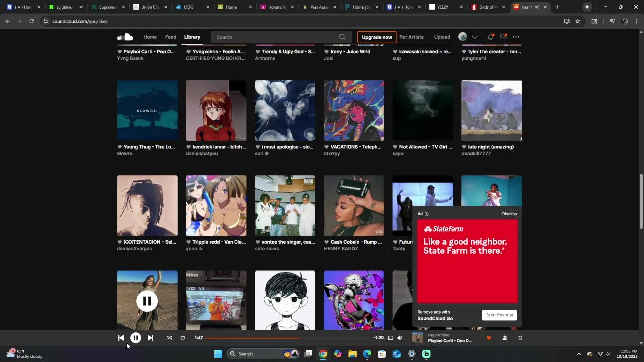This screenshot has width=644, height=362.
Task: Open artist stxrryy profile link
Action: click(332, 153)
